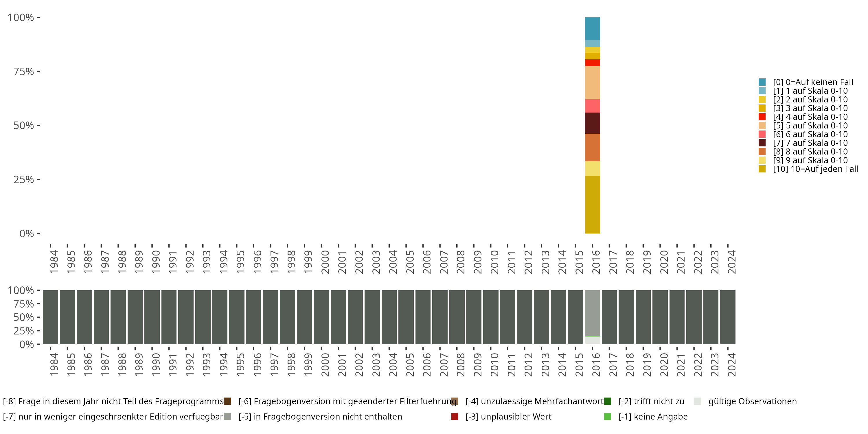868x434 pixels.
Task: Click the teal '[0] 0=Auf keinen Fall' legend swatch
Action: point(762,82)
